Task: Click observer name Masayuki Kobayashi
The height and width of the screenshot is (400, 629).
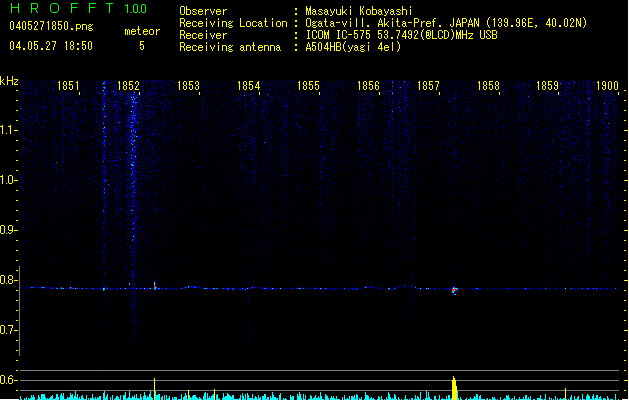Action: coord(359,11)
